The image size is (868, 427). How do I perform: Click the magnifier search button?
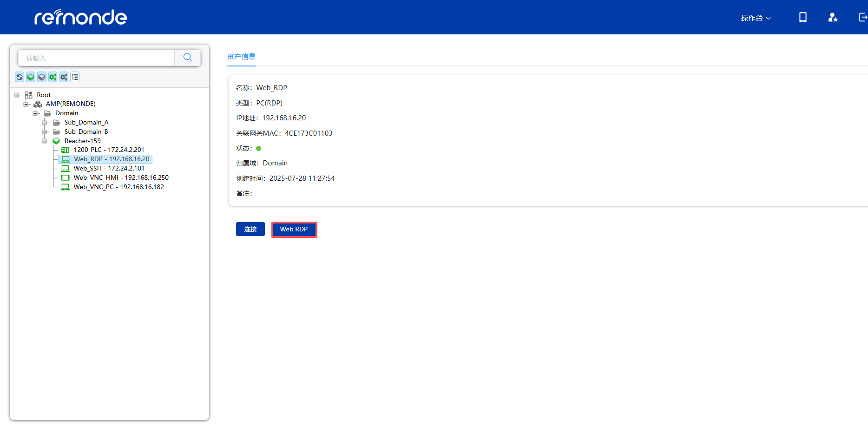click(188, 58)
